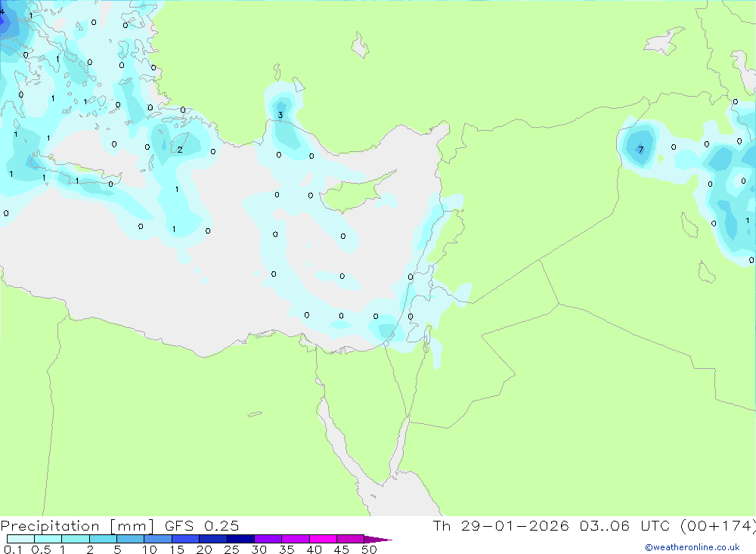The width and height of the screenshot is (756, 554).
Task: Click the '7' precipitation value on the map
Action: coord(641,150)
